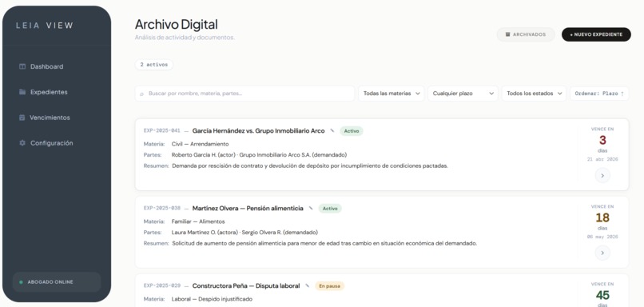Viewport: 644px width, 307px height.
Task: Click text Civil — Arrendamiento
Action: click(x=200, y=144)
